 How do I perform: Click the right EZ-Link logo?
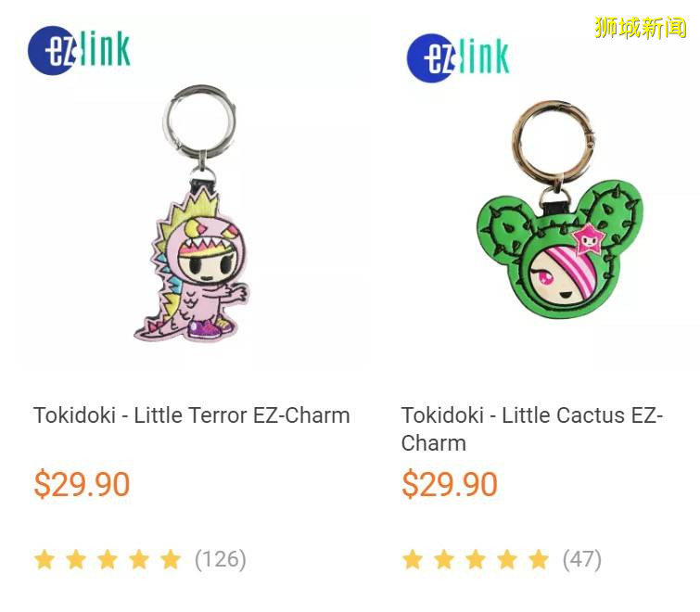coord(458,58)
